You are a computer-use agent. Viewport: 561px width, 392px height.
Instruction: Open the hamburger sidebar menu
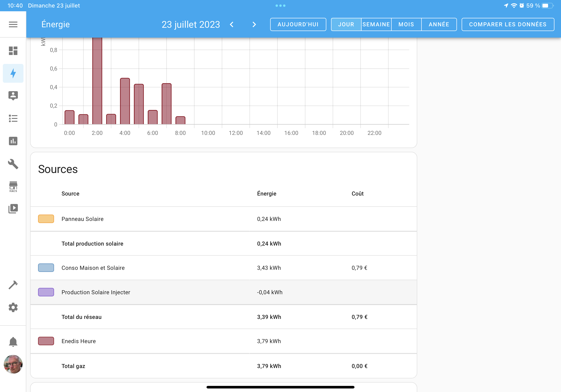click(13, 24)
